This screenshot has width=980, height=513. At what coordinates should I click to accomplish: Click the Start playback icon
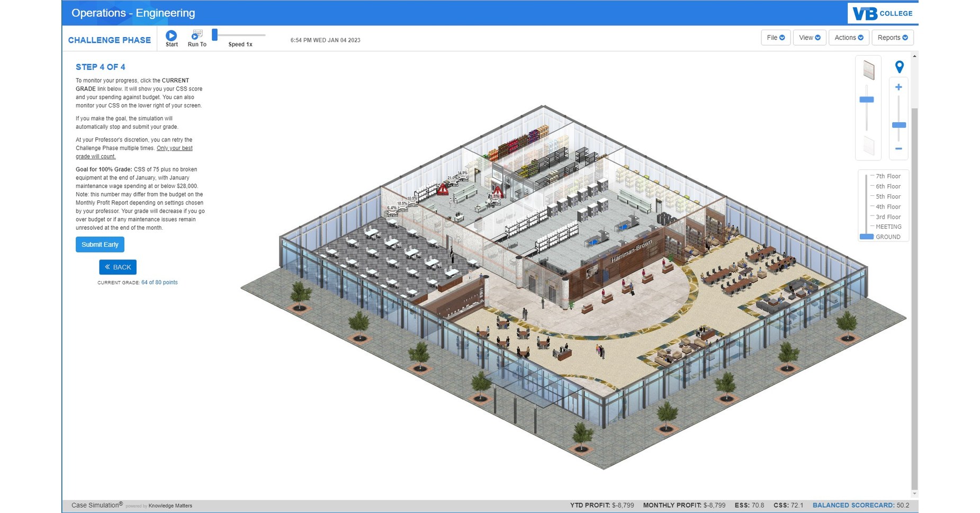coord(172,36)
